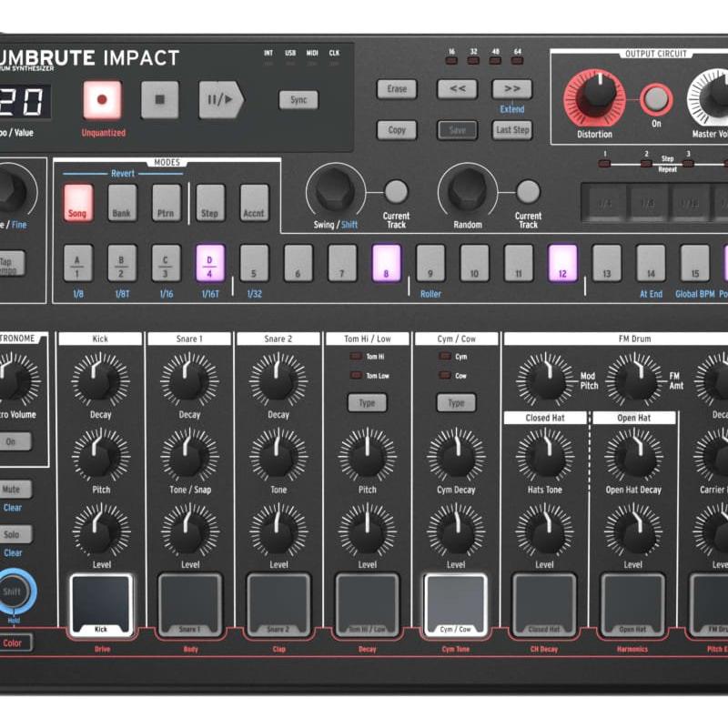Switch to Bank mode
Viewport: 728px width, 728px height.
point(122,203)
